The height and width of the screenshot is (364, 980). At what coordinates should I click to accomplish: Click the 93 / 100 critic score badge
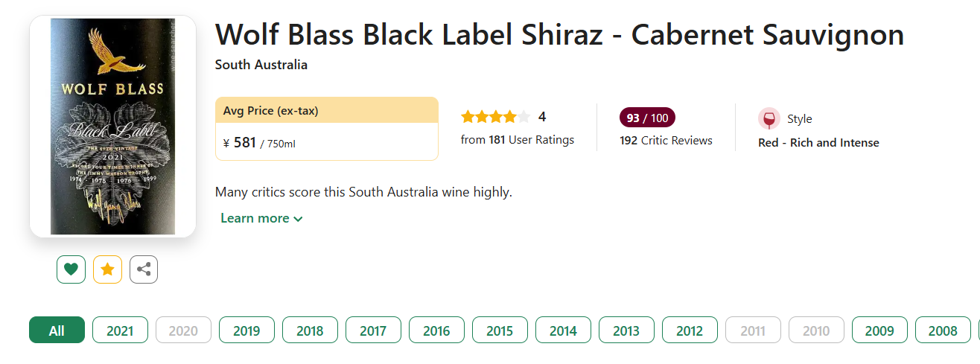coord(647,118)
